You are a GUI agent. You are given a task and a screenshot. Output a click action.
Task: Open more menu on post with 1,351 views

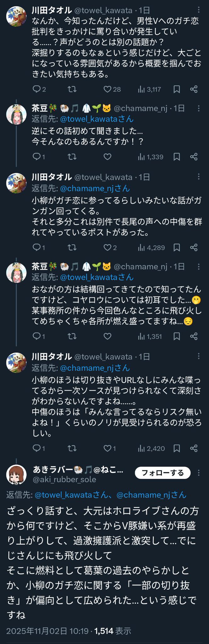pos(199,267)
